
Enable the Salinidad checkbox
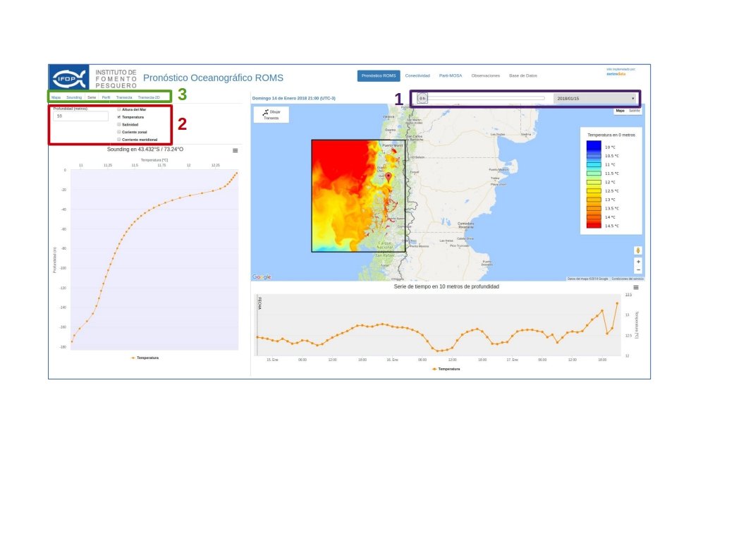click(119, 124)
